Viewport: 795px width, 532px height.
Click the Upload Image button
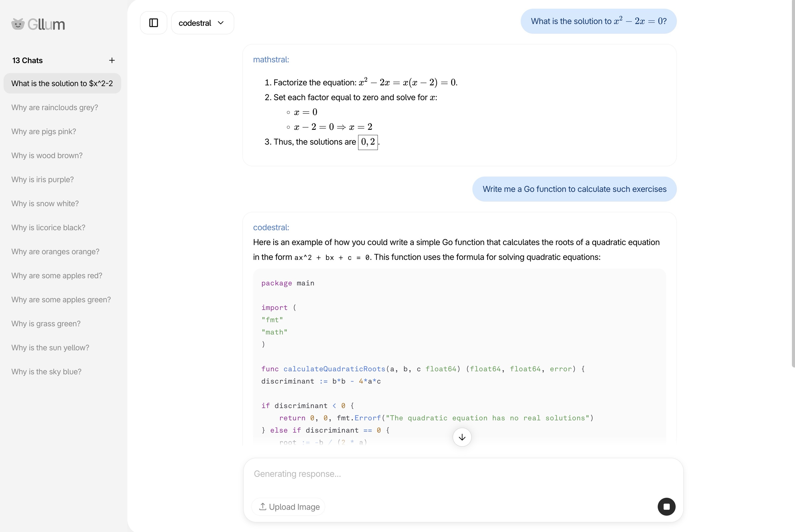(x=289, y=506)
